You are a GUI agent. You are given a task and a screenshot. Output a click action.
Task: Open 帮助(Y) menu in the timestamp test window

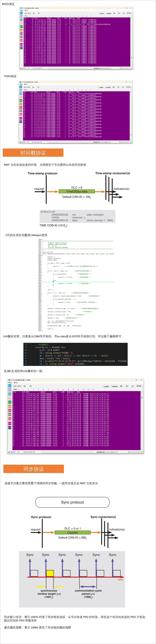10,382
